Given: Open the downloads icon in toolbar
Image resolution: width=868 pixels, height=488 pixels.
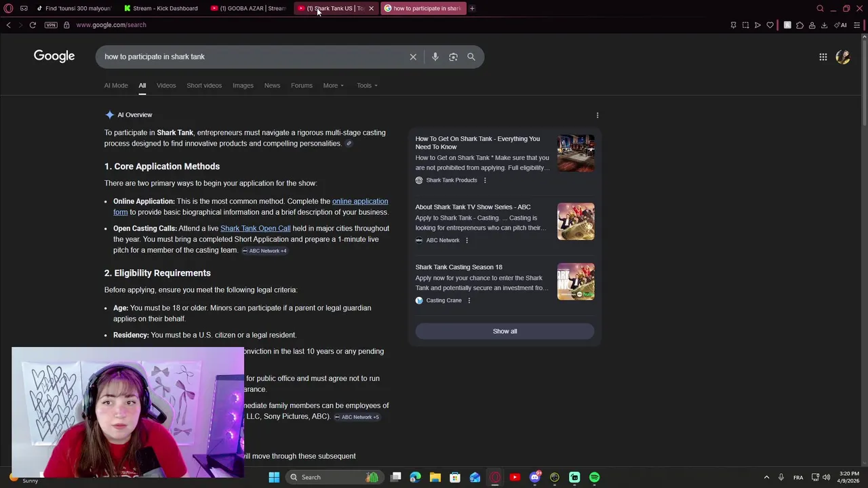Looking at the screenshot, I should 824,25.
